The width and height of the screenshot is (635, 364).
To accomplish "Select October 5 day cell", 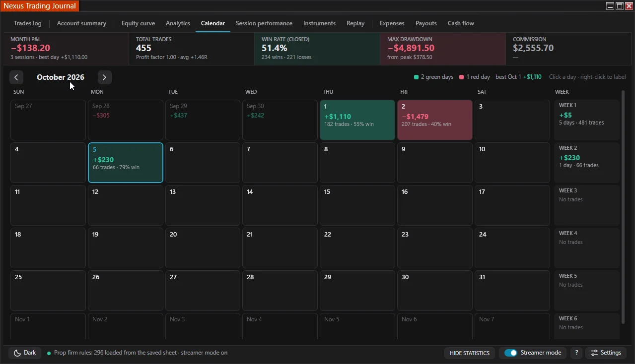I will tap(126, 163).
